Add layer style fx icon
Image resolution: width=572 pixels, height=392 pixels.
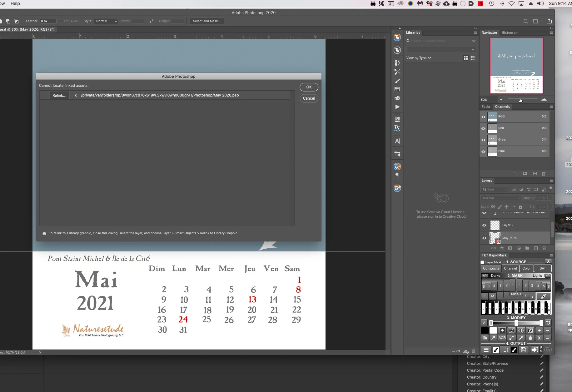(x=502, y=248)
